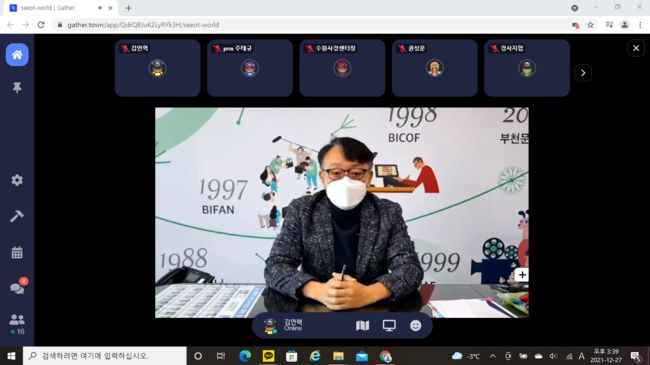Select the pin icon in left sidebar
Viewport: 650px width, 365px height.
pos(17,88)
